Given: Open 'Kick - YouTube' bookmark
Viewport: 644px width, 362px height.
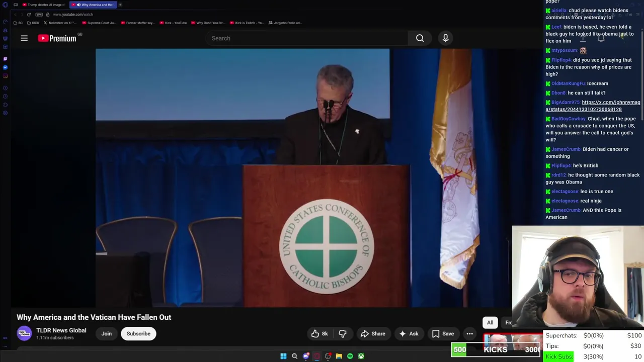Looking at the screenshot, I should 173,23.
